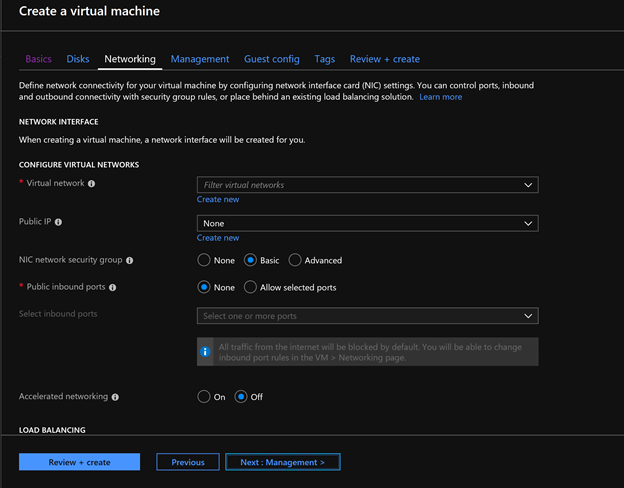Click the blue Review + create button
The image size is (624, 488).
80,462
